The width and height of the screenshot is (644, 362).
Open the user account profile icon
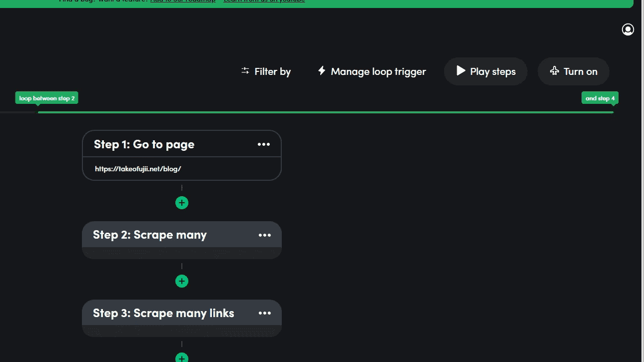(628, 29)
